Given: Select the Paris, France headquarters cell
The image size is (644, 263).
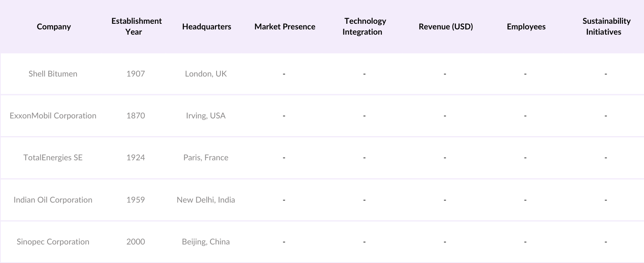Looking at the screenshot, I should point(206,157).
